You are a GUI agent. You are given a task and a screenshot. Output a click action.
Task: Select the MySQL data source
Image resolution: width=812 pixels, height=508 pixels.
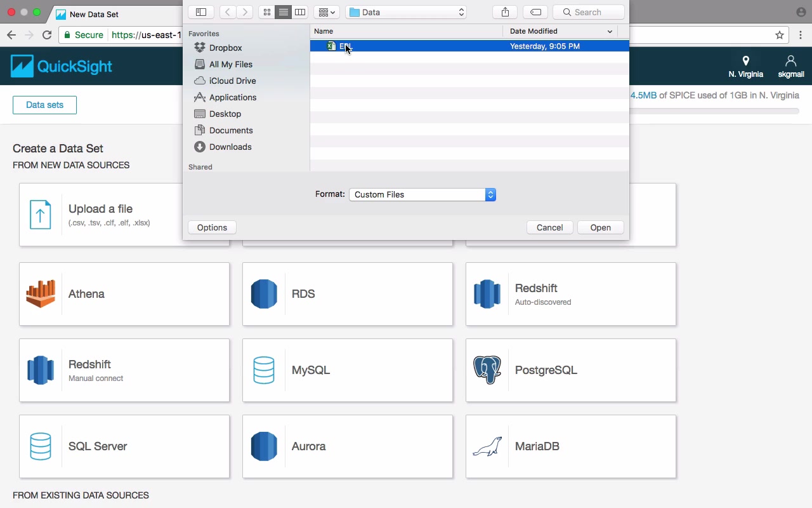click(348, 370)
